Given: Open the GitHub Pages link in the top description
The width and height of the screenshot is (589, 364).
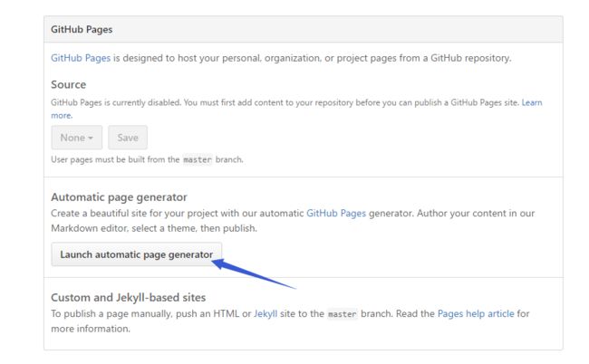Looking at the screenshot, I should 81,58.
